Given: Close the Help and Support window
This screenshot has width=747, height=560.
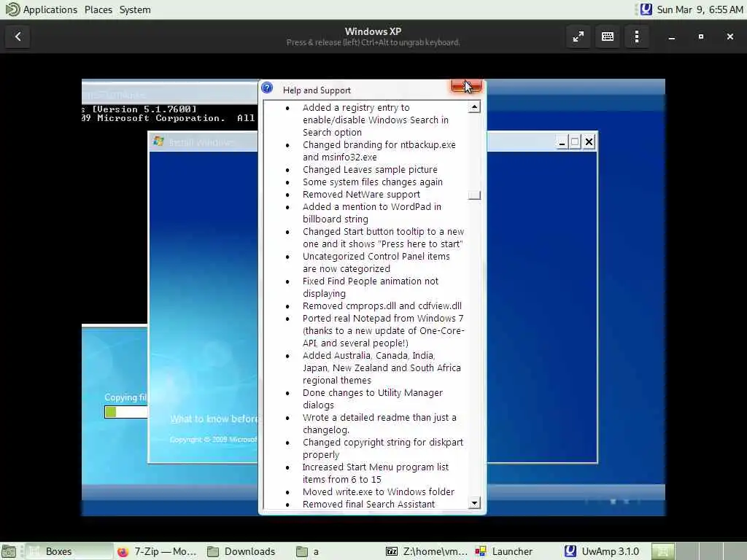Looking at the screenshot, I should pyautogui.click(x=466, y=87).
